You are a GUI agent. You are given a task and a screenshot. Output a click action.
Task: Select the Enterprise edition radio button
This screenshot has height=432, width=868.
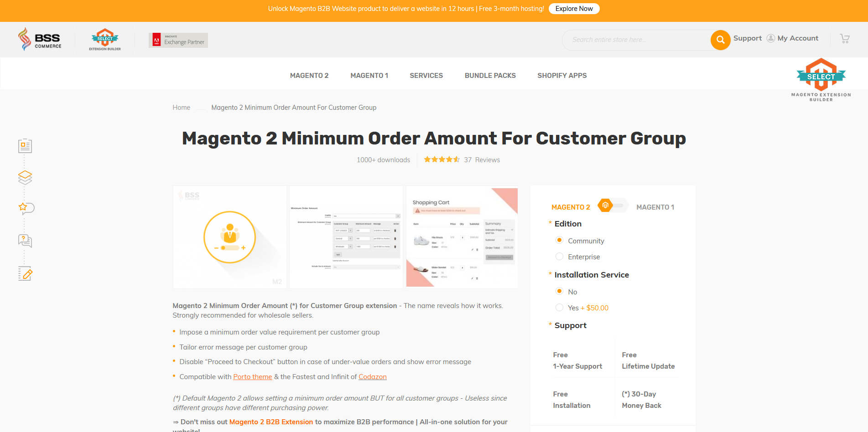559,256
